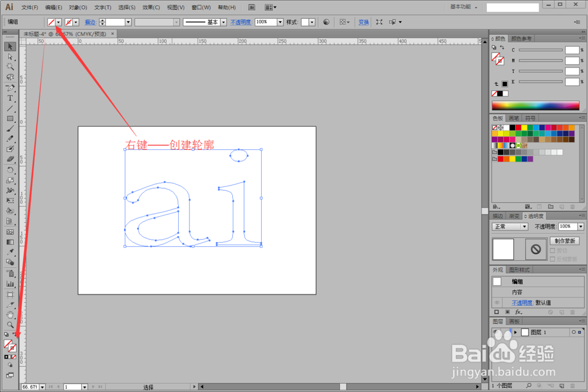
Task: Open the zoom level dropdown in status bar
Action: click(x=42, y=387)
